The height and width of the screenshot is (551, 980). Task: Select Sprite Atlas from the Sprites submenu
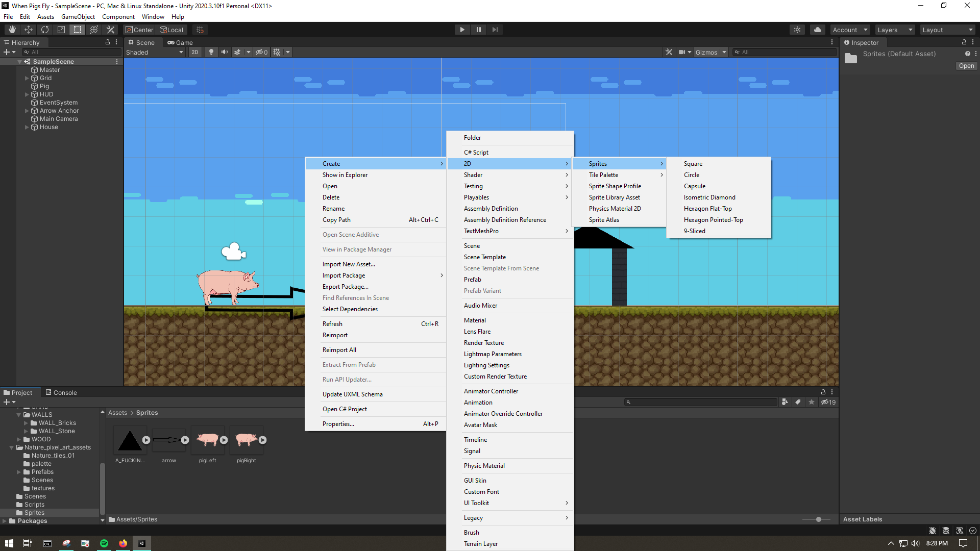click(604, 219)
